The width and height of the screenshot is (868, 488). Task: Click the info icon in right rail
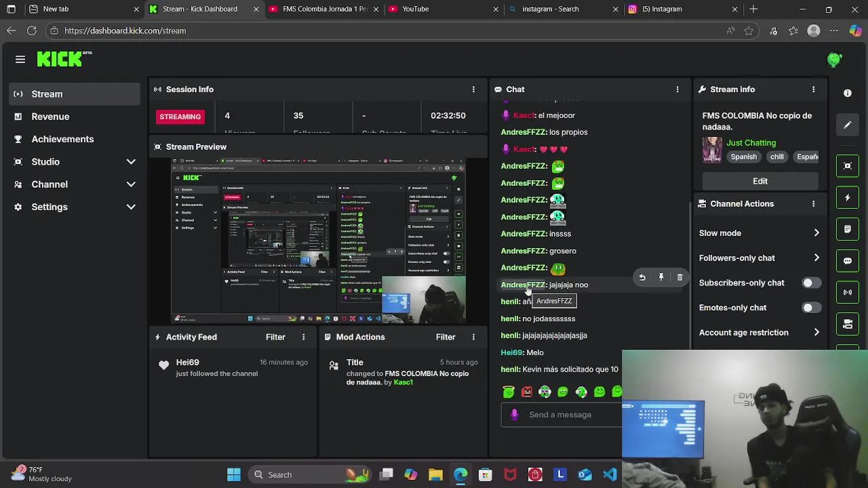tap(848, 93)
